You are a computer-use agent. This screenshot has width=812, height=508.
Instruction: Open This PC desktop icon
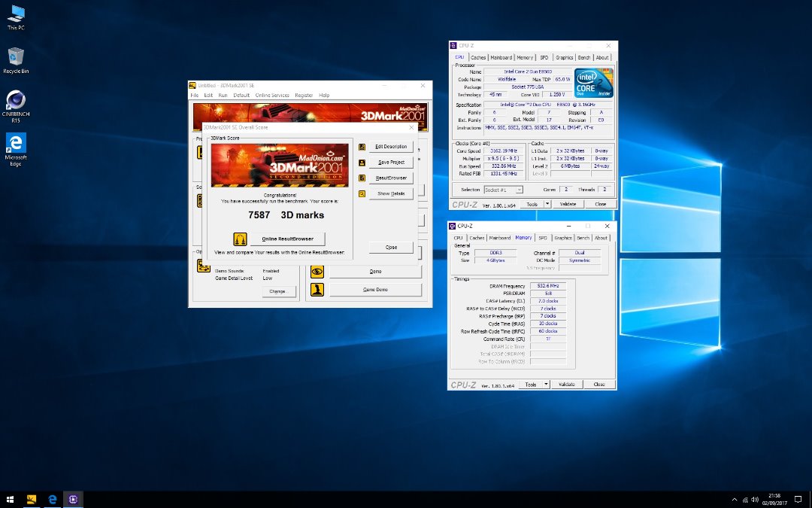click(x=16, y=17)
